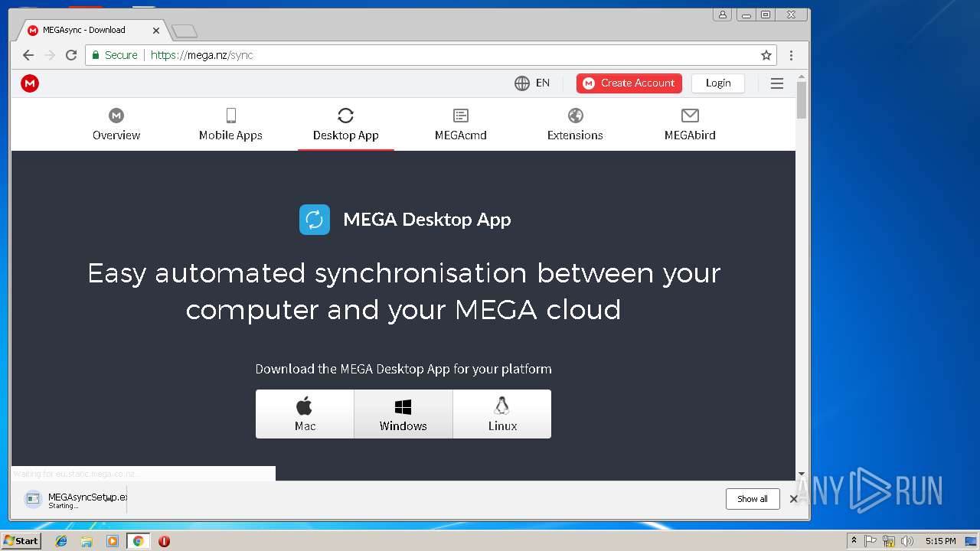This screenshot has width=980, height=551.
Task: Open the MEGAsyncSetup.exe download item
Action: (75, 499)
